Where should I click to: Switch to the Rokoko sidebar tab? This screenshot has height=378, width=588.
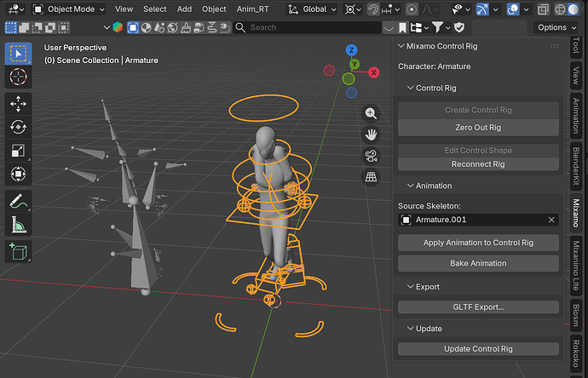pos(576,353)
